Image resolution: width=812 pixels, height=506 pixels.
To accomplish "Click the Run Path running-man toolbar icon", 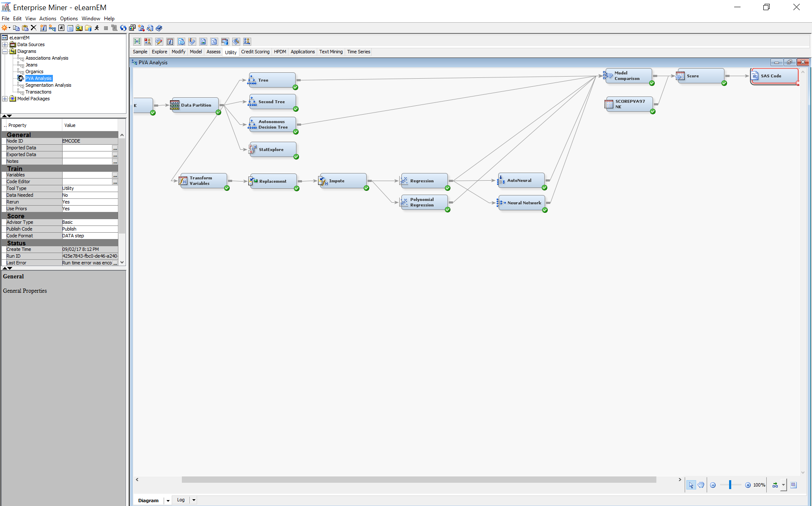I will [x=97, y=28].
